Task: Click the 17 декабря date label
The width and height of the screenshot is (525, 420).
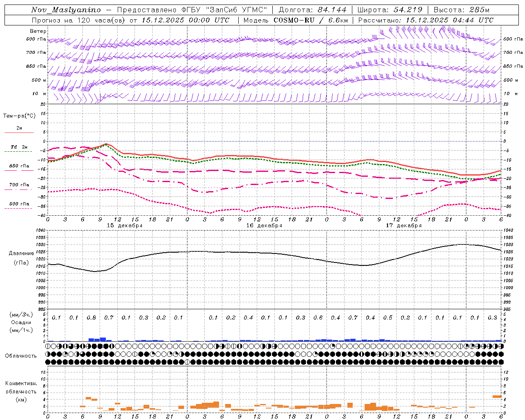Action: point(404,226)
